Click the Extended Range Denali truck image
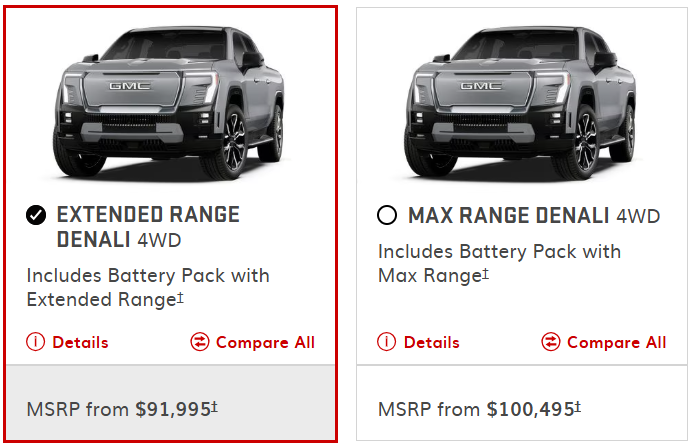 (x=170, y=100)
